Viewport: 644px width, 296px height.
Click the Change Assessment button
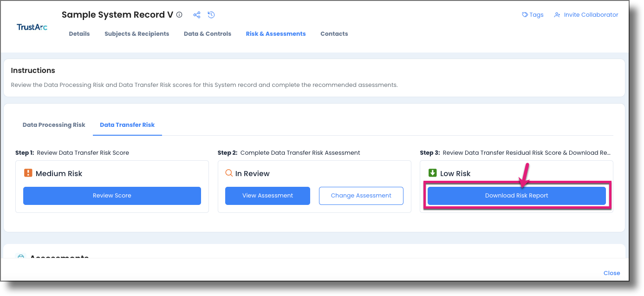[x=361, y=196]
